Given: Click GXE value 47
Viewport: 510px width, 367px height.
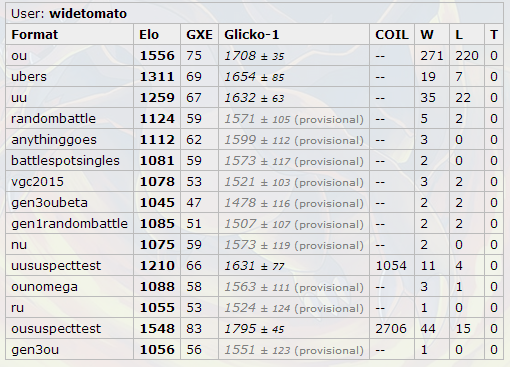Looking at the screenshot, I should pyautogui.click(x=194, y=203).
